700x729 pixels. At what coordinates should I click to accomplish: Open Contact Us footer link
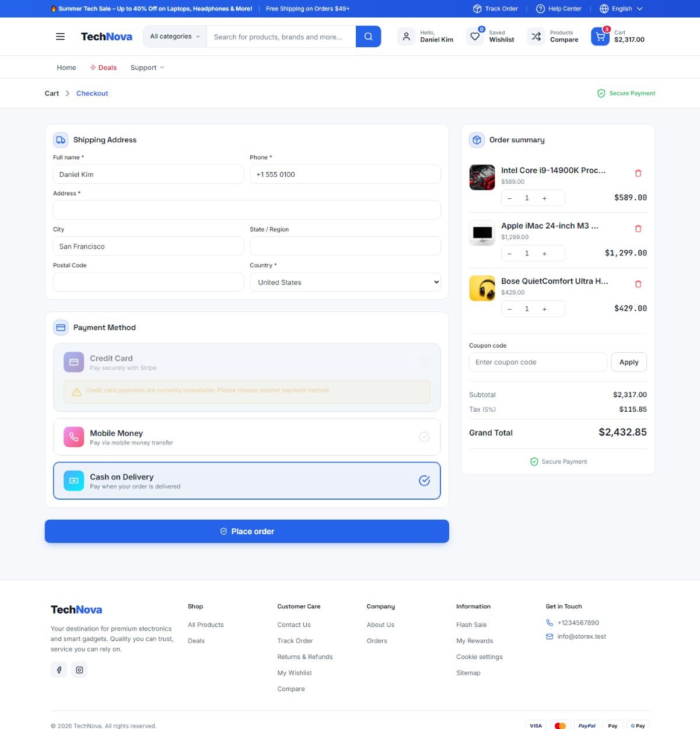pos(294,625)
